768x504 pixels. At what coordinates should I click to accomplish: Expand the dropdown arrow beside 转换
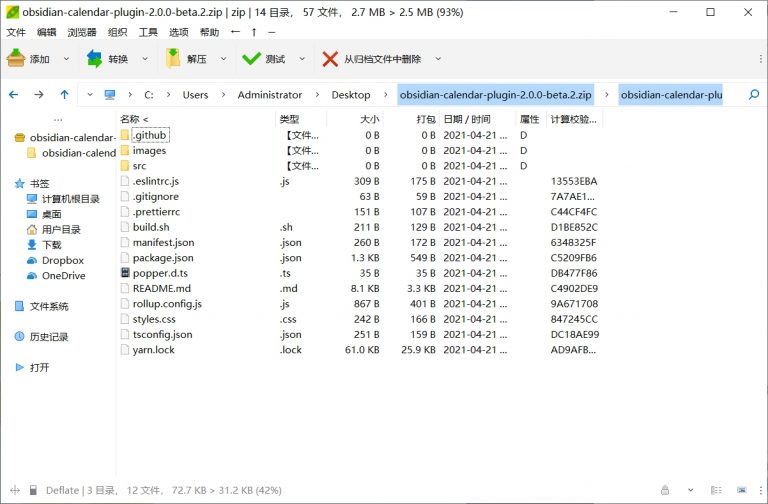point(145,59)
